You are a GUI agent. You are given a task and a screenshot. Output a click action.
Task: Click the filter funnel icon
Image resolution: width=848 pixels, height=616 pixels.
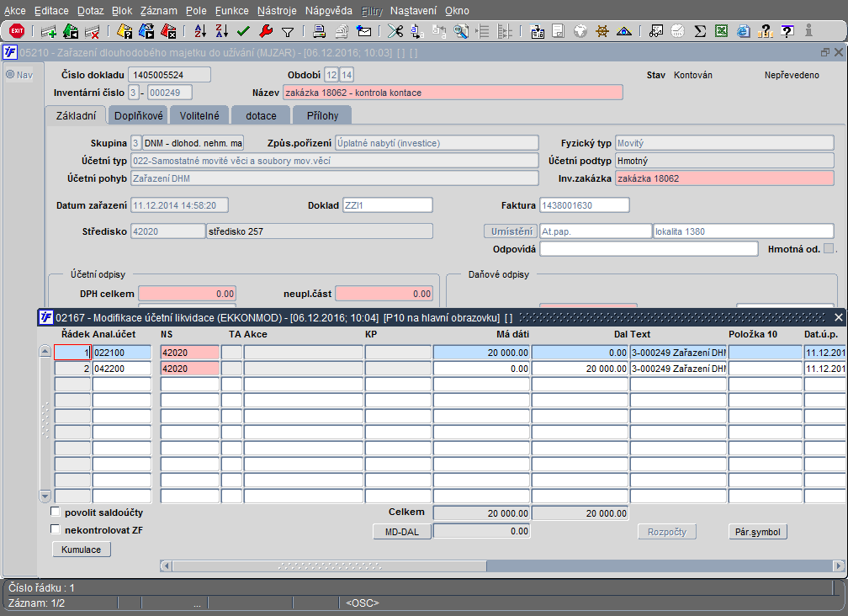point(288,31)
